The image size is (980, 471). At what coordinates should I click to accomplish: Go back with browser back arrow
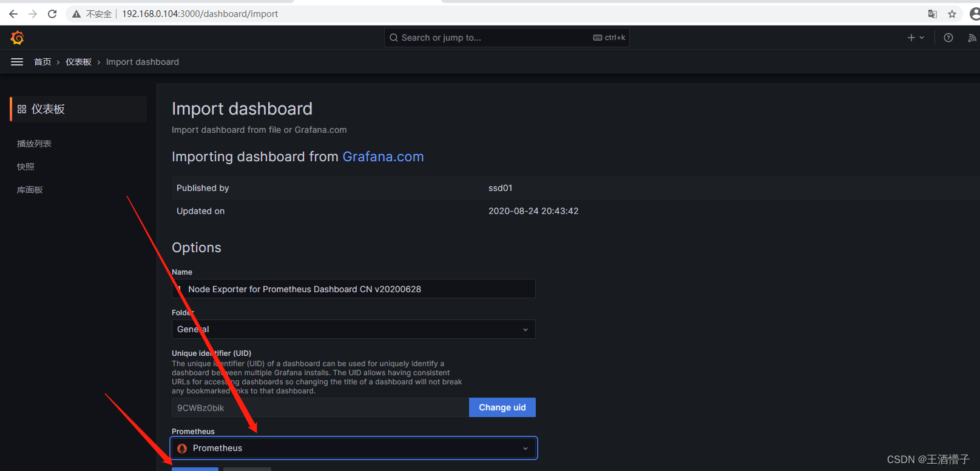coord(13,14)
